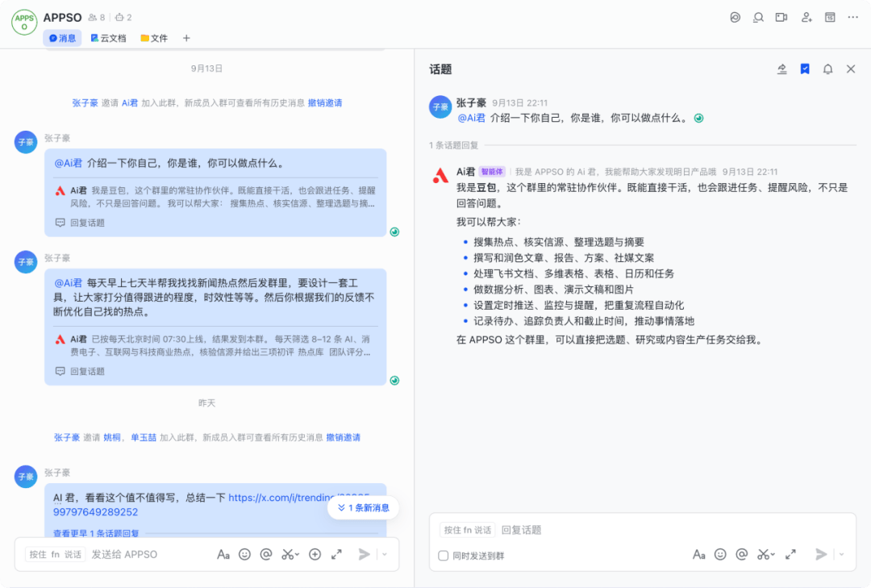Add members to group via header icon
Image resolution: width=871 pixels, height=588 pixels.
(x=806, y=17)
